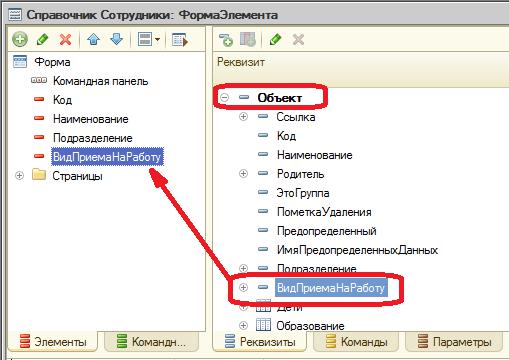The height and width of the screenshot is (360, 509).
Task: Select the Ссылка attribute row
Action: coord(296,117)
